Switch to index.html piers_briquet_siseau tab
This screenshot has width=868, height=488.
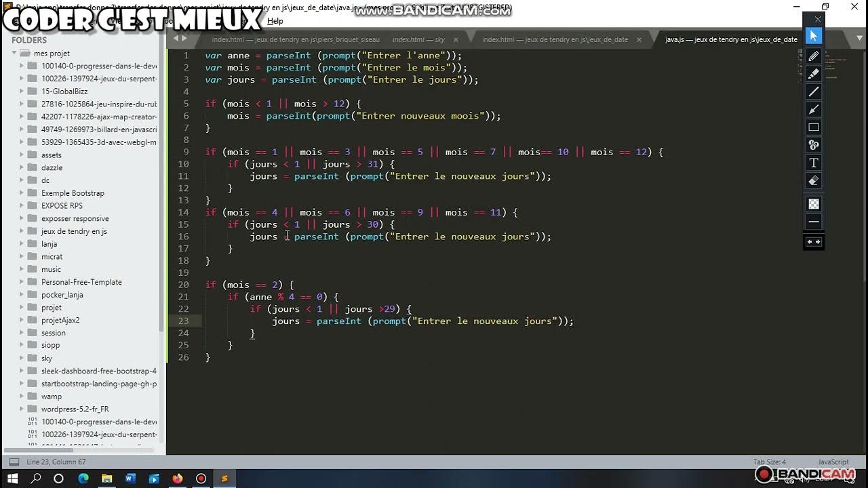pos(296,39)
